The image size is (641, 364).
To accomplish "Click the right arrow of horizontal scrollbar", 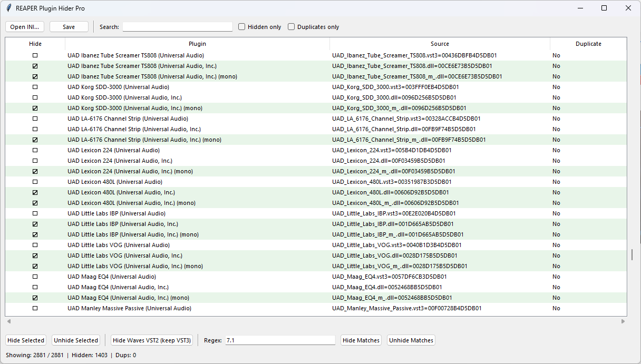I will click(x=623, y=321).
